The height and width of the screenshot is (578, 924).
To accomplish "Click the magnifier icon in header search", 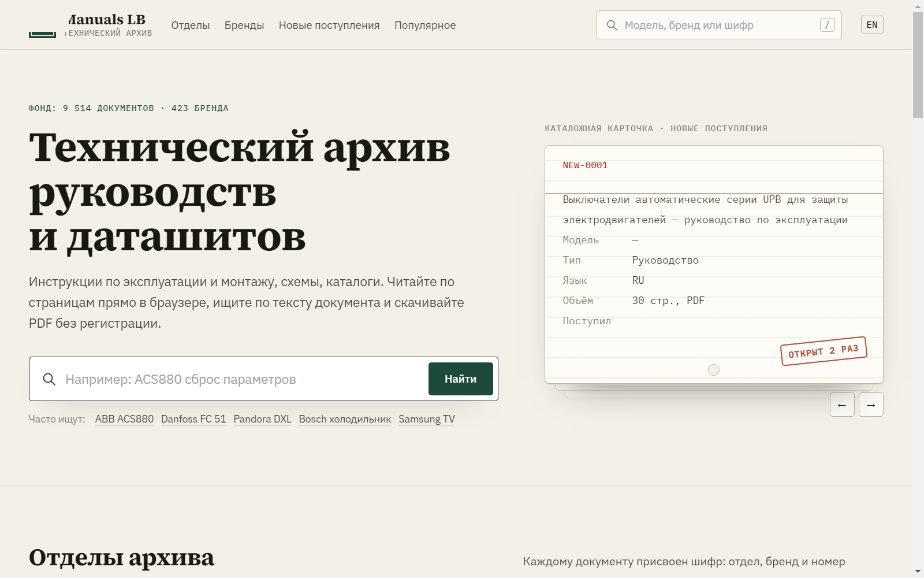I will (x=612, y=25).
